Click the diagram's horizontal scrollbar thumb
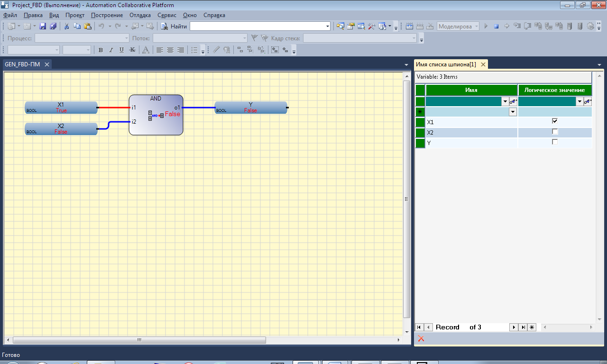The image size is (607, 364). coord(139,340)
